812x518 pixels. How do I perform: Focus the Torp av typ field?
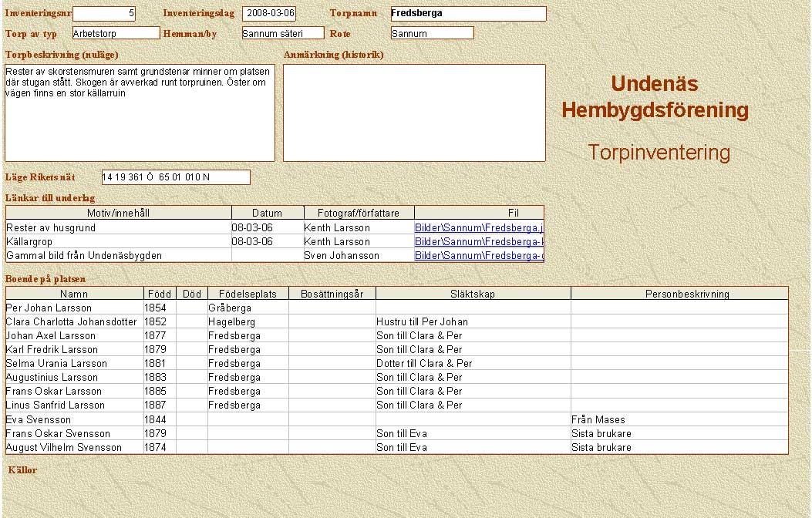(116, 33)
